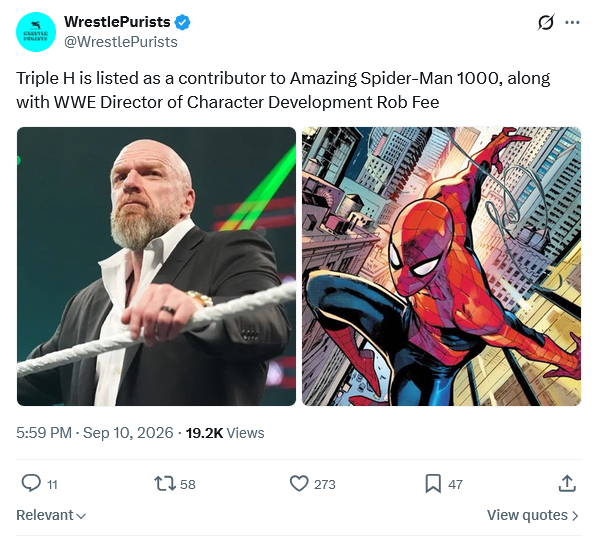The image size is (598, 536).
Task: Like the post with the heart icon
Action: click(x=299, y=484)
